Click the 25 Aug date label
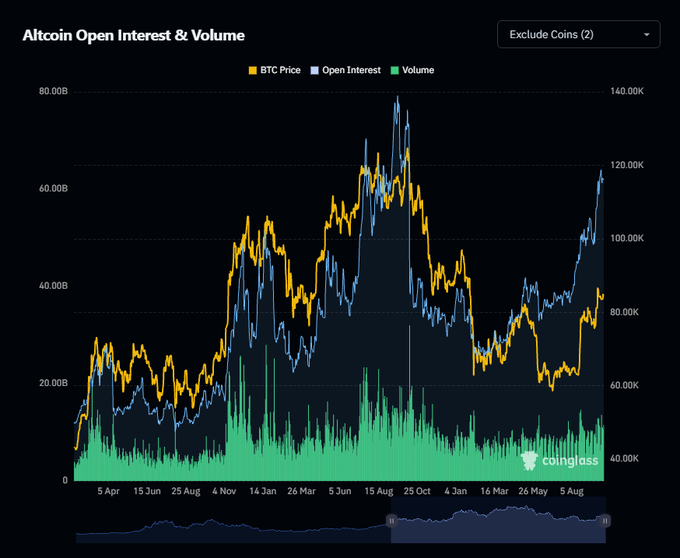Viewport: 680px width, 558px height. pyautogui.click(x=186, y=491)
